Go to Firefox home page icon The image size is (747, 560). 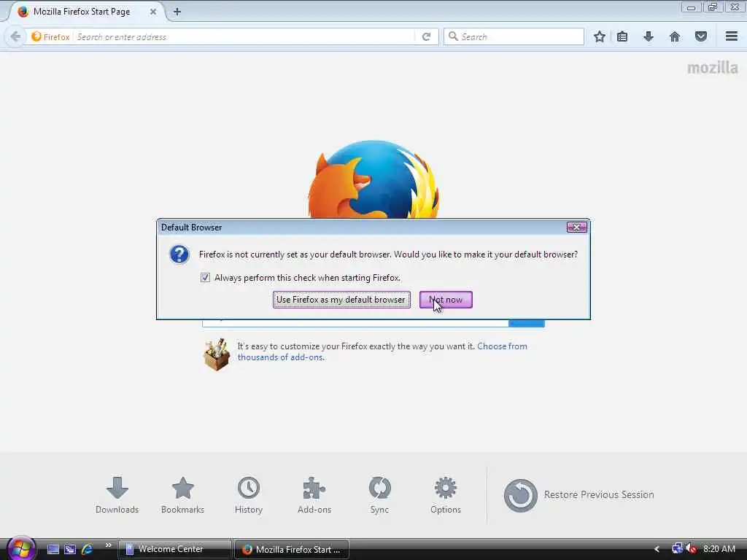[x=675, y=36]
